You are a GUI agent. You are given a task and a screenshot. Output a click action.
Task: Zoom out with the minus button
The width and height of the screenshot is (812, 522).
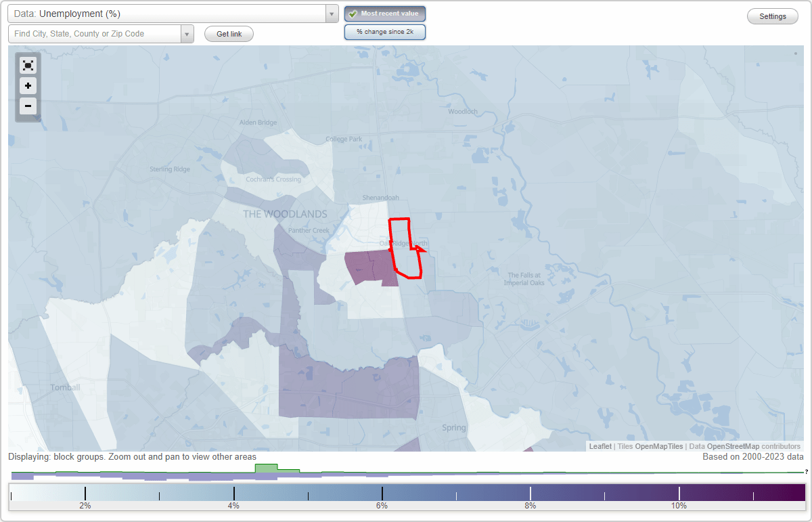tap(28, 106)
